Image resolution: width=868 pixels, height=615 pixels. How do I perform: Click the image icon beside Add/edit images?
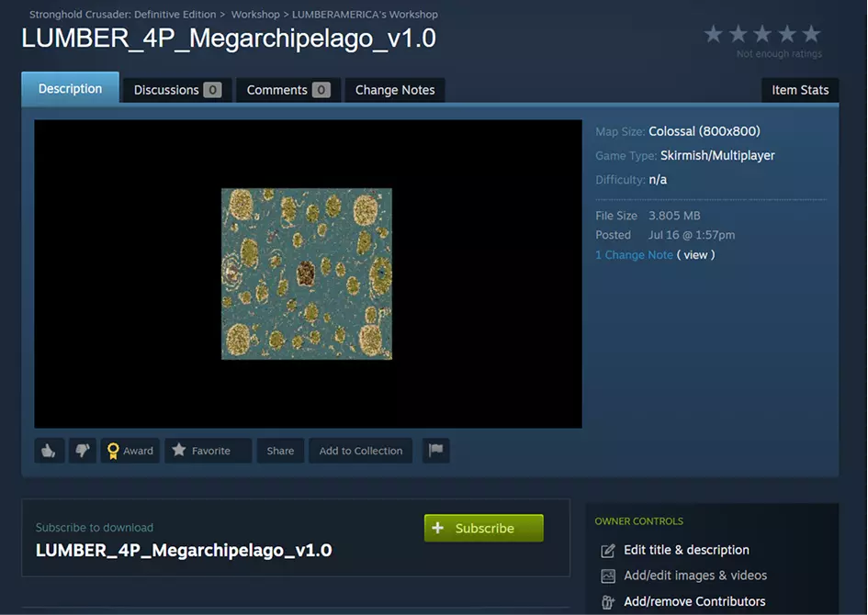[608, 576]
